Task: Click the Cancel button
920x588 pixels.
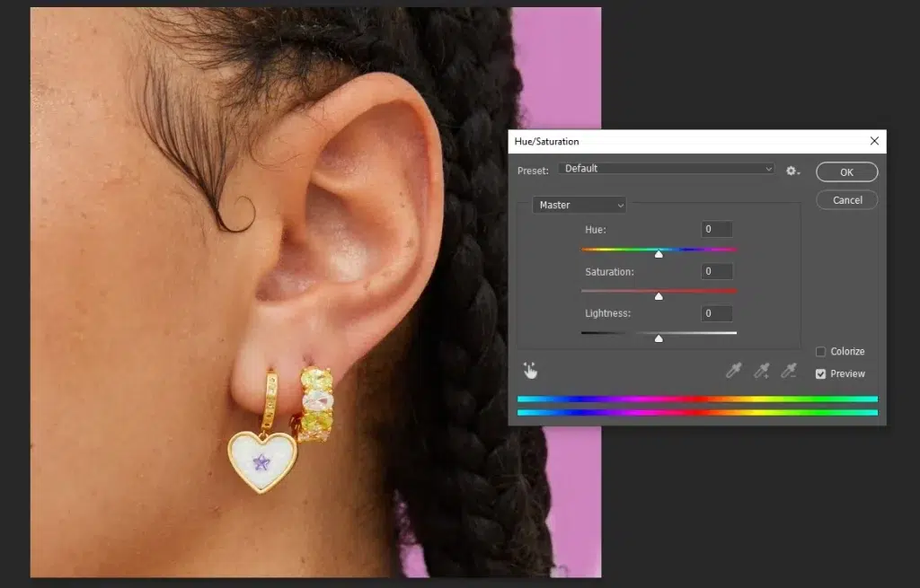Action: click(x=846, y=200)
